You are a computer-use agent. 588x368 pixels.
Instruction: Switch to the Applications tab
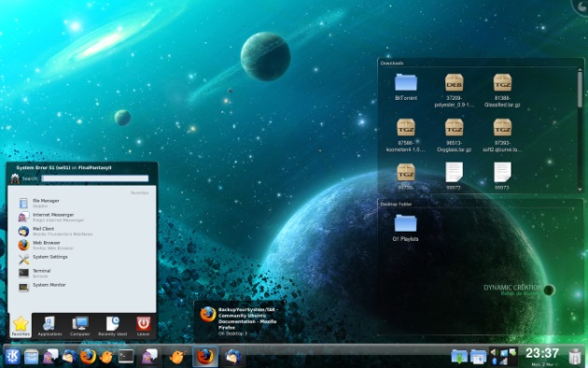(x=49, y=326)
